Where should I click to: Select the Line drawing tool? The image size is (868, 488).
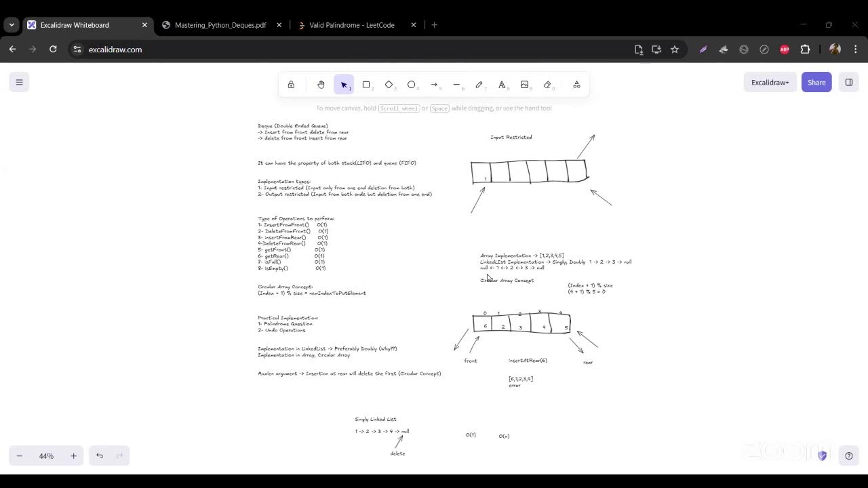(x=457, y=85)
